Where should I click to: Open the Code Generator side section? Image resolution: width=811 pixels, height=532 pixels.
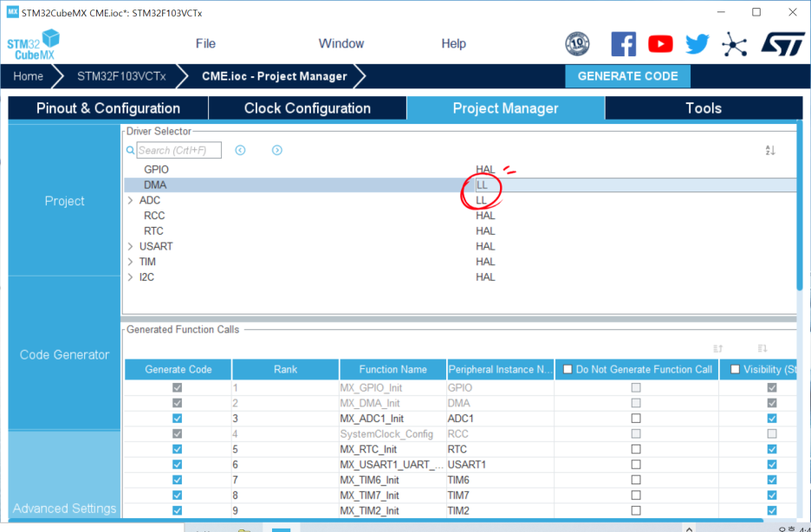pyautogui.click(x=64, y=354)
